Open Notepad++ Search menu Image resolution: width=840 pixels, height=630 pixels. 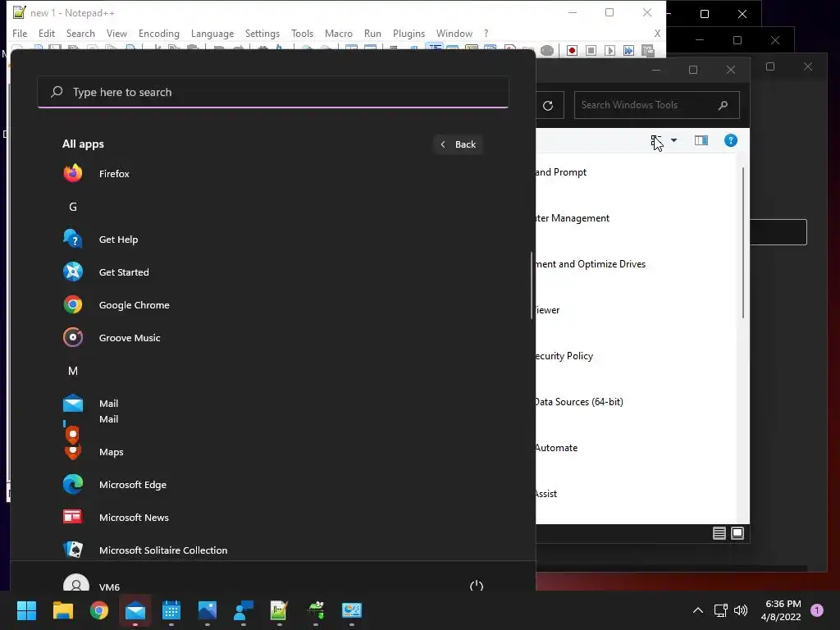(x=80, y=33)
